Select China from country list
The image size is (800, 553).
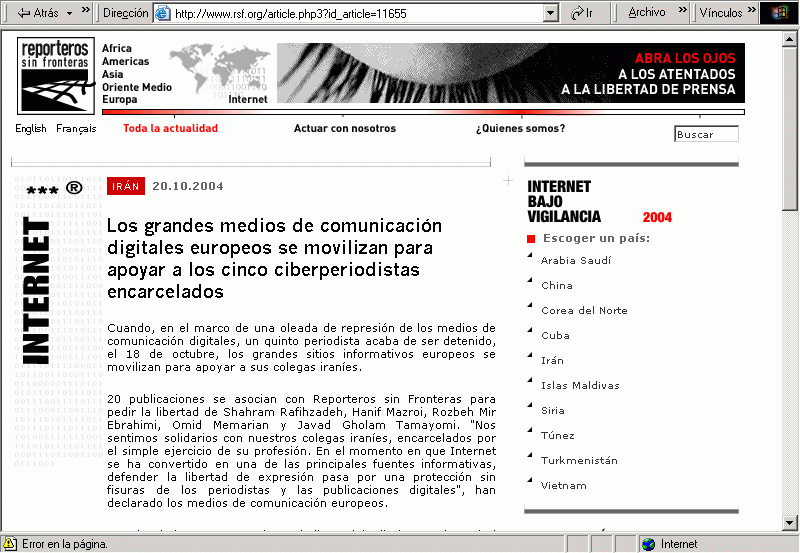tap(557, 286)
